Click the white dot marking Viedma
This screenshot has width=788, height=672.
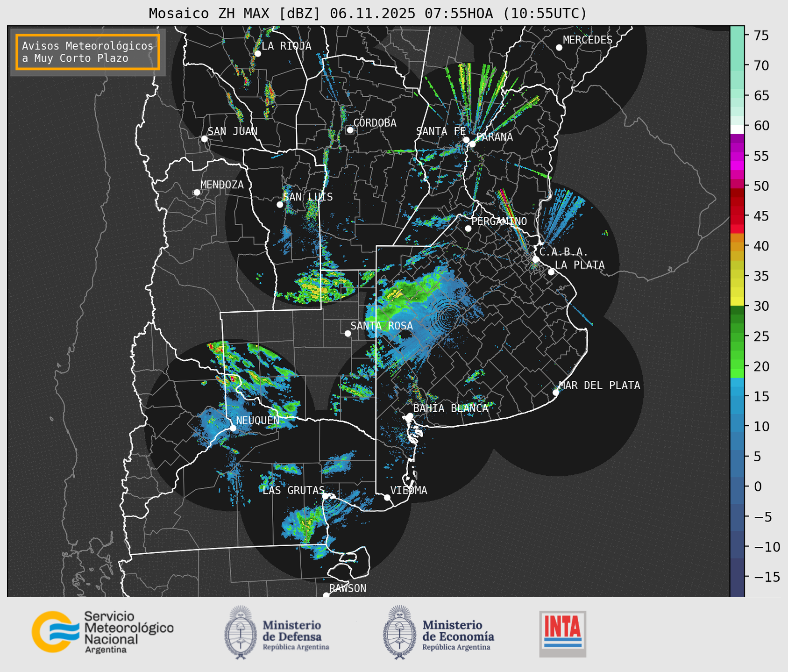point(387,497)
